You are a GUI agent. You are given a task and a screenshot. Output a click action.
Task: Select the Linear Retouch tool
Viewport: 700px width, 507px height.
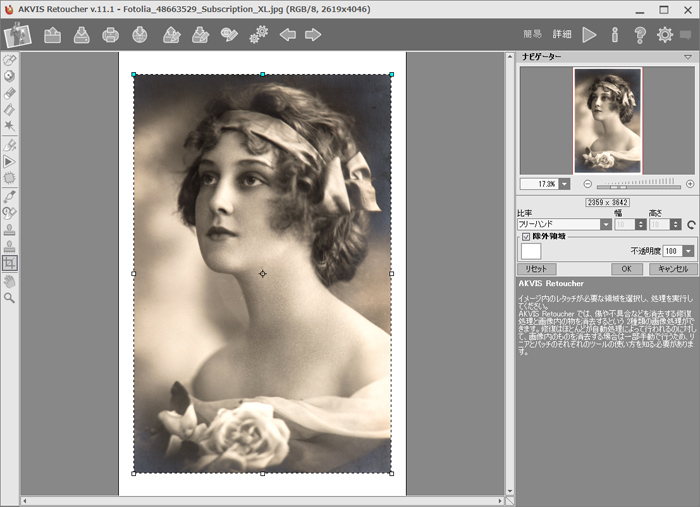[9, 145]
